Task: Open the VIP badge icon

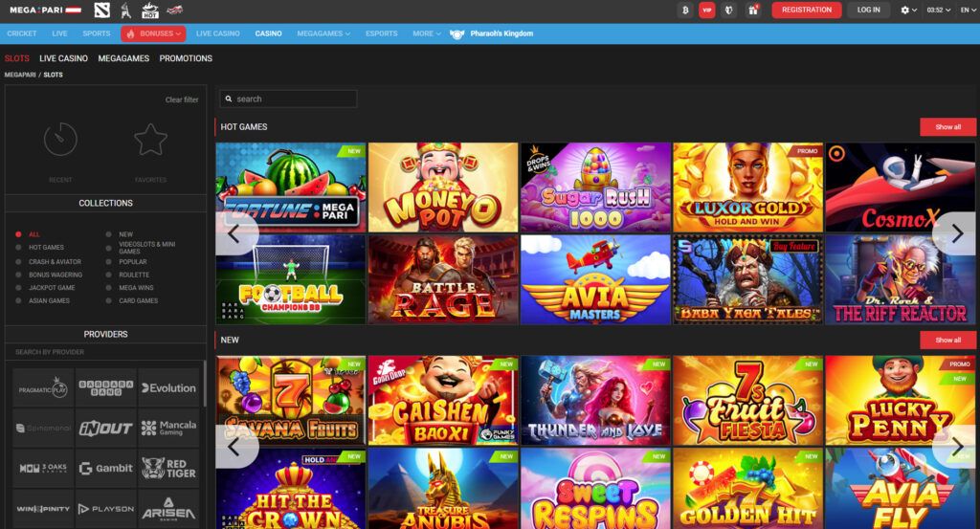Action: [707, 10]
